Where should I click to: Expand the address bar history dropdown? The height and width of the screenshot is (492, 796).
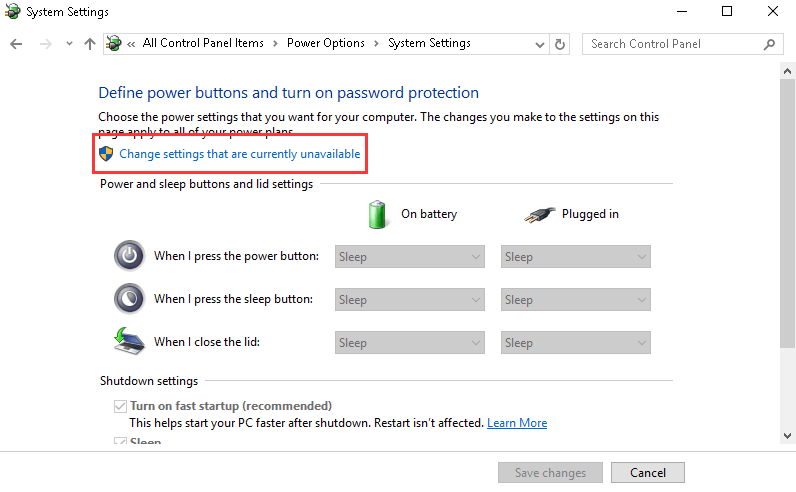[538, 44]
